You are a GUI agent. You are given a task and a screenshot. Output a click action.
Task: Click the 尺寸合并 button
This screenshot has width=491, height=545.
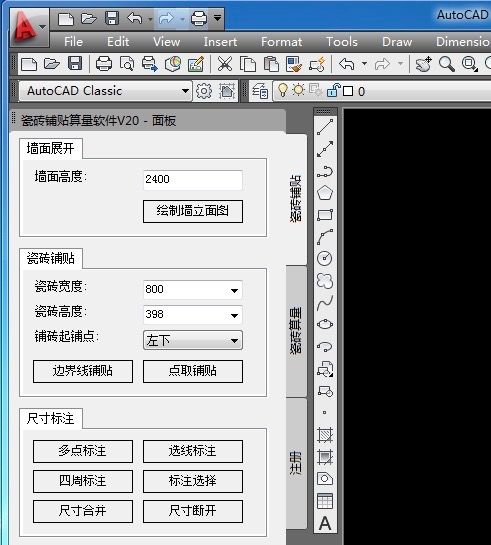point(83,511)
